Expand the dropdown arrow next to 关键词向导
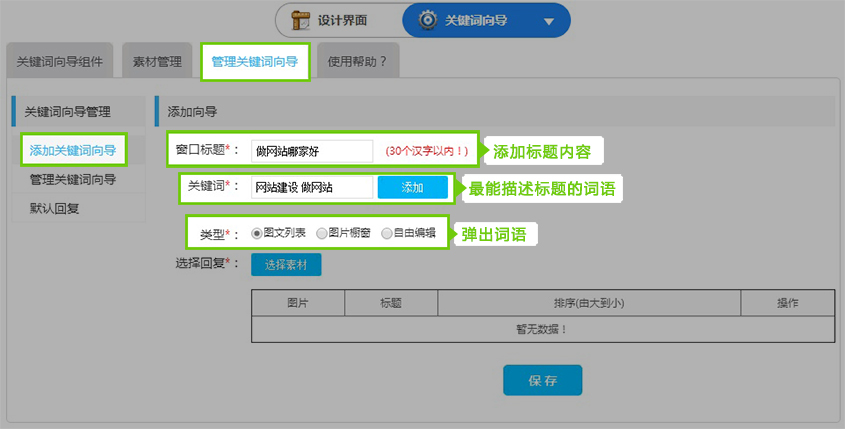845x429 pixels. click(x=547, y=21)
